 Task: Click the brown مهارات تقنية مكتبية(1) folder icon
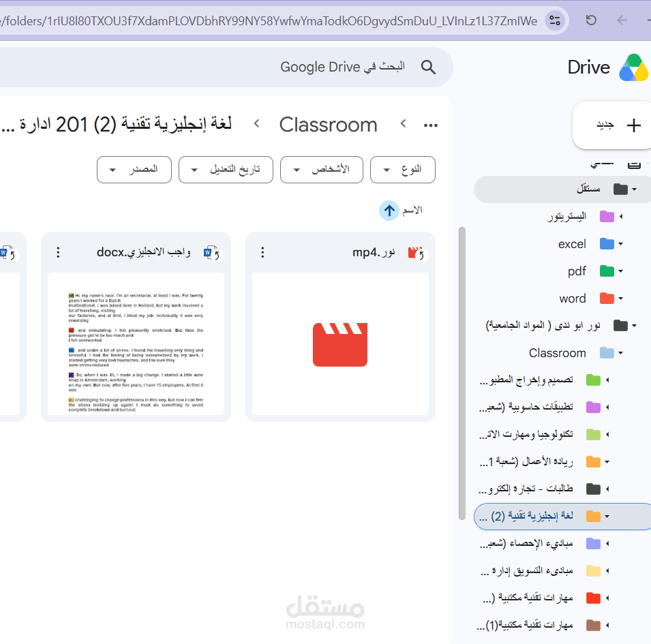click(x=593, y=625)
